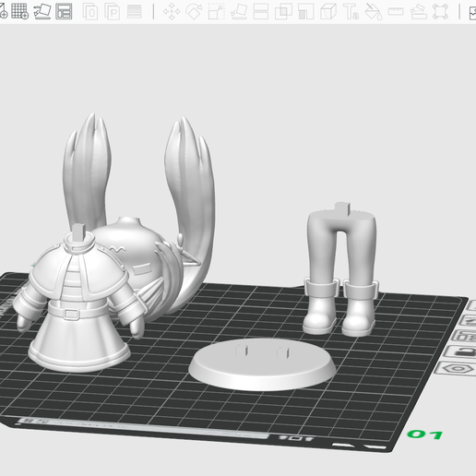The height and width of the screenshot is (476, 476).
Task: Click the Add Plate grid icon
Action: [20, 11]
